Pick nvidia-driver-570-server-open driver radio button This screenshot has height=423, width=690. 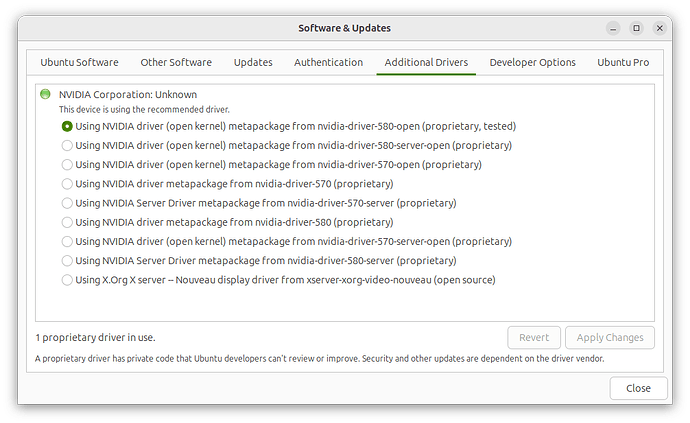pyautogui.click(x=67, y=242)
